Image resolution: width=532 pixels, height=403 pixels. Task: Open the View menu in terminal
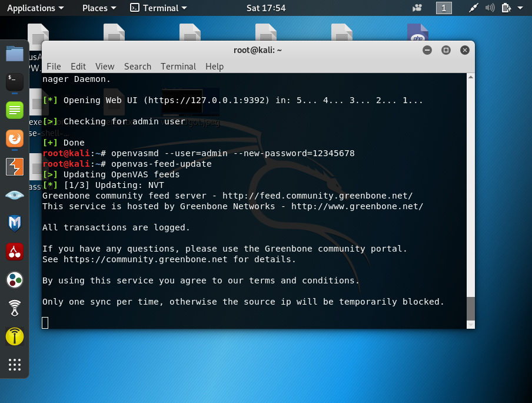pos(105,66)
